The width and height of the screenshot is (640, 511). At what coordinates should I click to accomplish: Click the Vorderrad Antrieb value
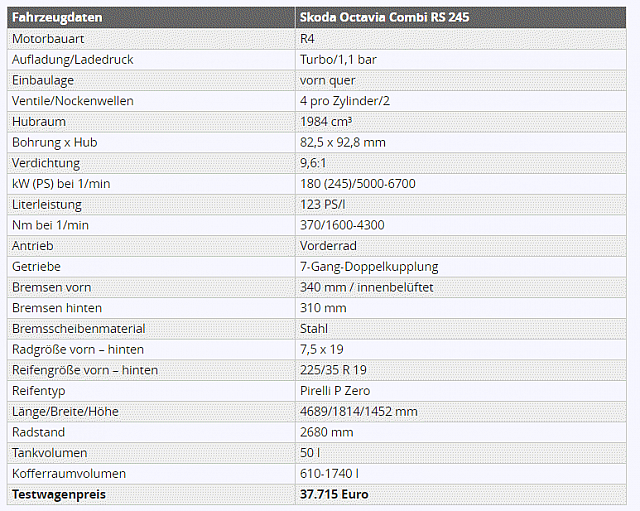tap(328, 246)
